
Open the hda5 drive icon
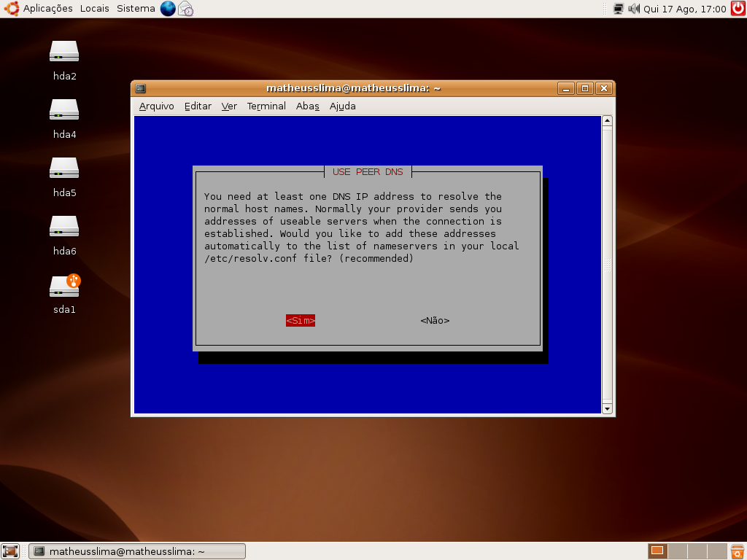pyautogui.click(x=64, y=168)
